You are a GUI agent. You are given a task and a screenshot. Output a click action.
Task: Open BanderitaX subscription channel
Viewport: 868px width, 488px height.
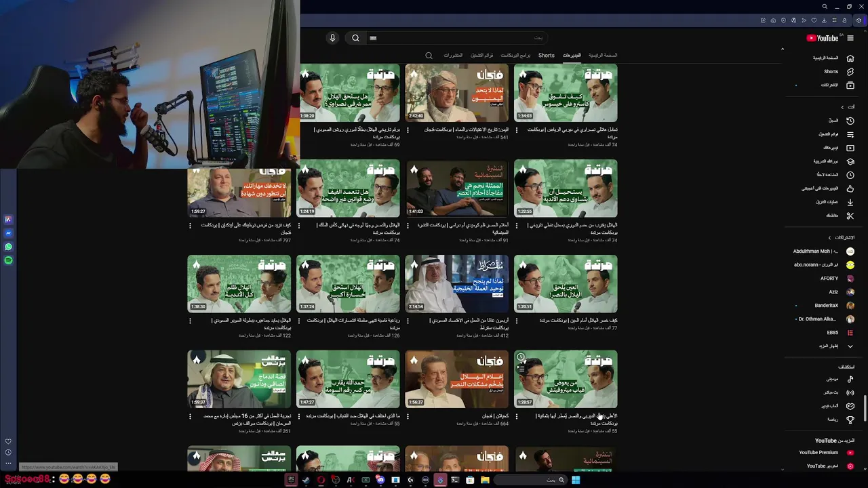pyautogui.click(x=834, y=306)
